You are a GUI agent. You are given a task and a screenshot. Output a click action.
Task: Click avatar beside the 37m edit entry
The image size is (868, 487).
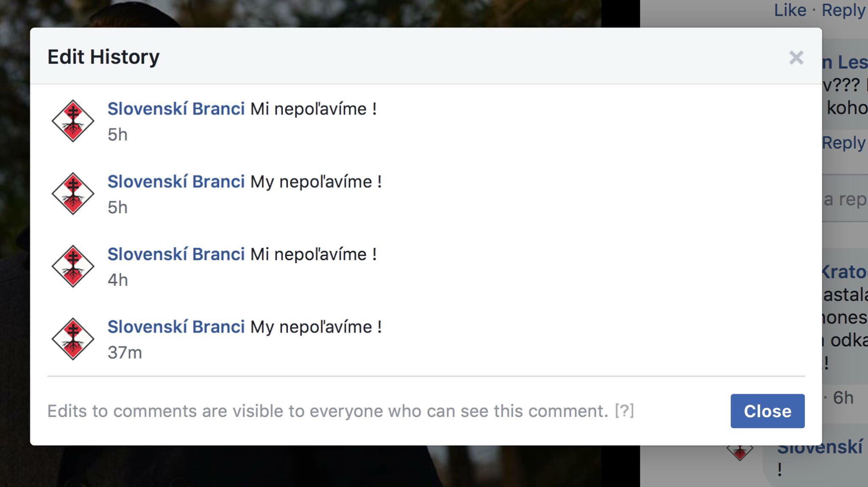tap(73, 339)
